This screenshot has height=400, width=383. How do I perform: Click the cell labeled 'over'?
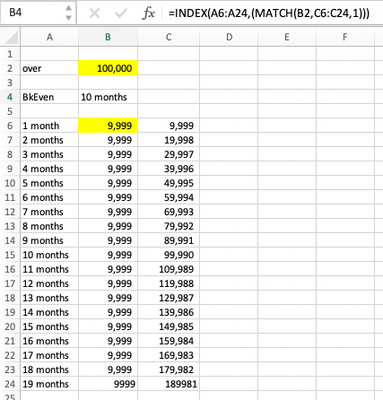click(x=50, y=68)
